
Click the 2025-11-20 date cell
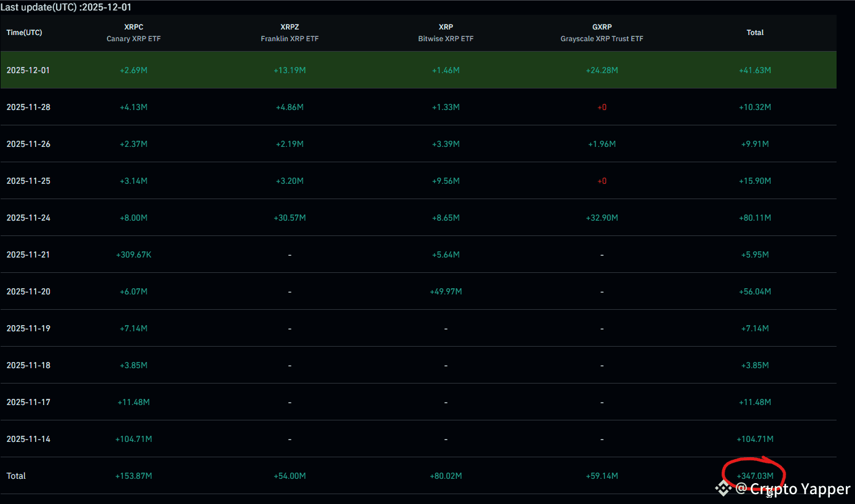28,291
